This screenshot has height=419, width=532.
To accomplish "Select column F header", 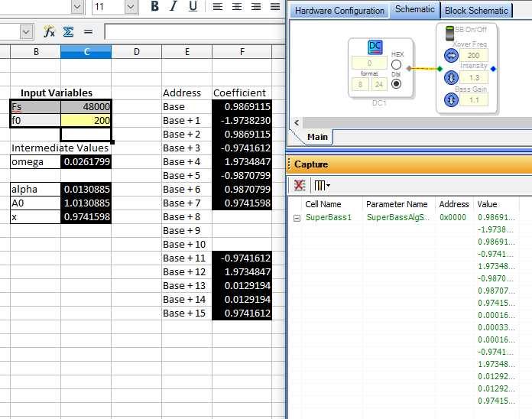I will coord(242,52).
